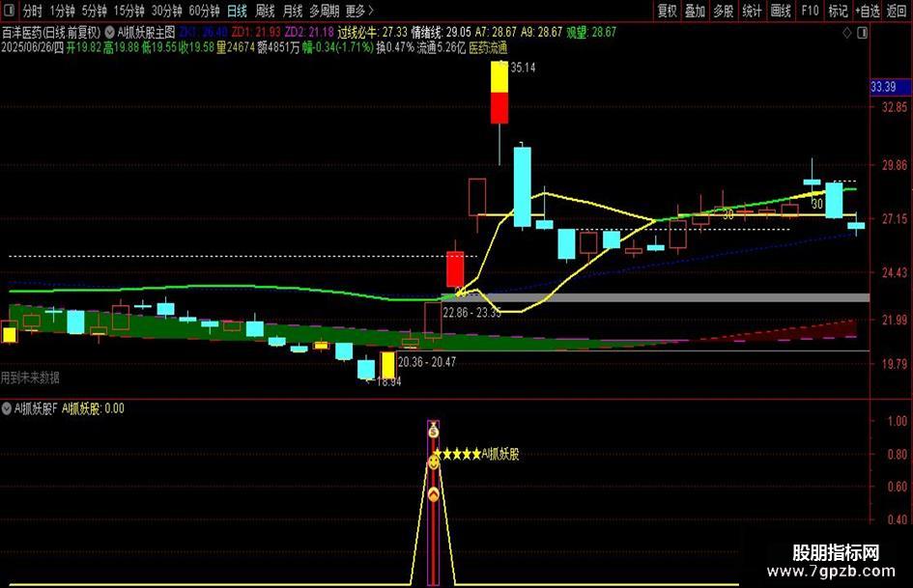913x588 pixels.
Task: Open the 多股 multi-stock view
Action: point(724,11)
